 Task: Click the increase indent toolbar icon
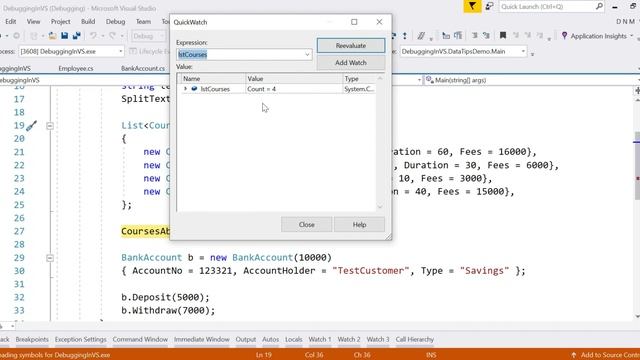[x=486, y=36]
